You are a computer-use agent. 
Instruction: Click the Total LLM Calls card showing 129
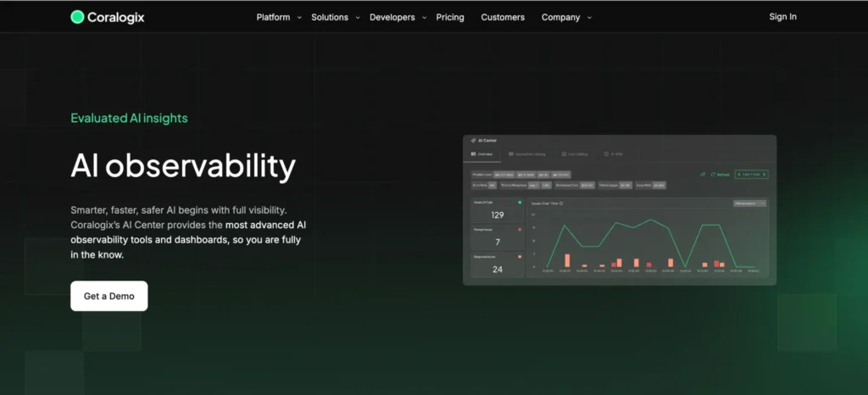(x=497, y=211)
